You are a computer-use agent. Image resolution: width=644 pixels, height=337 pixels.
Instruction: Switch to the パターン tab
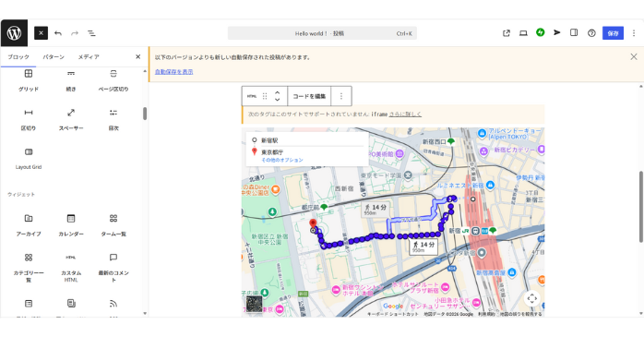tap(54, 56)
